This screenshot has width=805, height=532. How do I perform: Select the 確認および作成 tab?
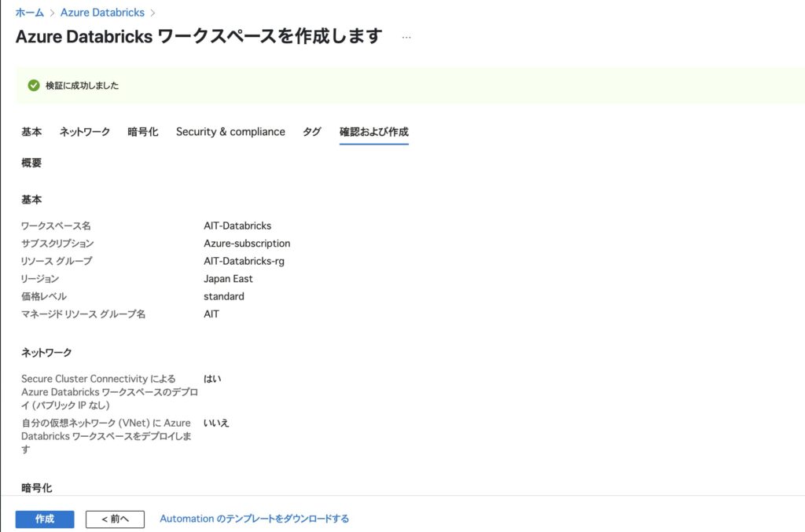click(373, 132)
